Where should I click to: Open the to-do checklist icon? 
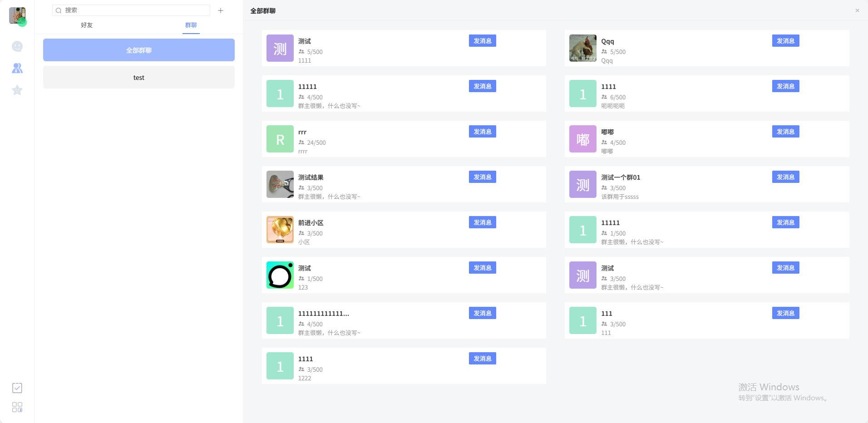coord(17,388)
